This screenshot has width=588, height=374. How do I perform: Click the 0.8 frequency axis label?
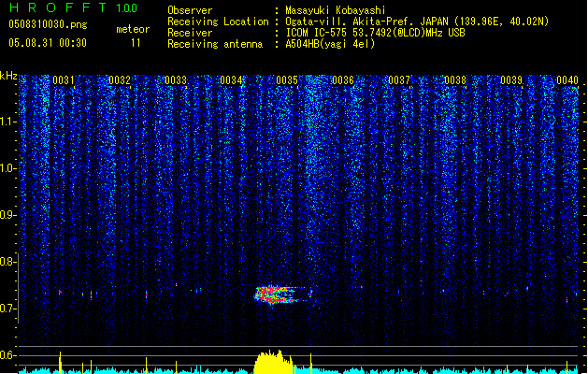click(x=7, y=262)
